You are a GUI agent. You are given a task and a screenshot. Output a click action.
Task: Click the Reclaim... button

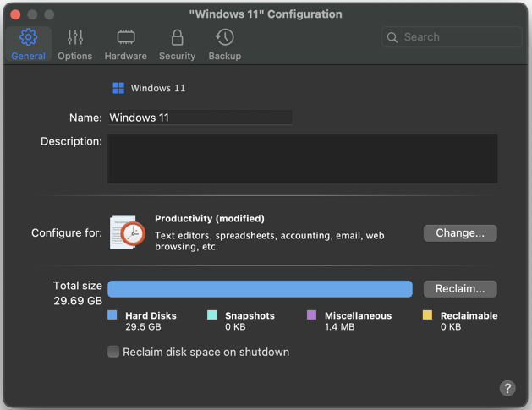click(460, 288)
